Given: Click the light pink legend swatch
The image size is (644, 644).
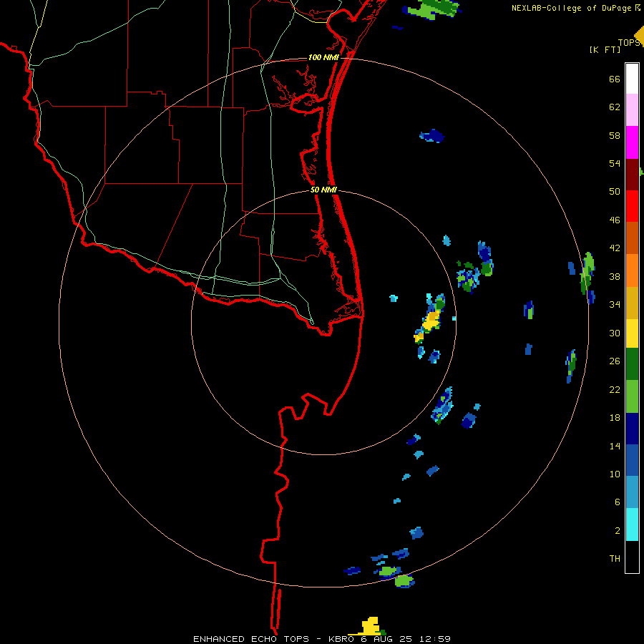Looking at the screenshot, I should (x=632, y=109).
